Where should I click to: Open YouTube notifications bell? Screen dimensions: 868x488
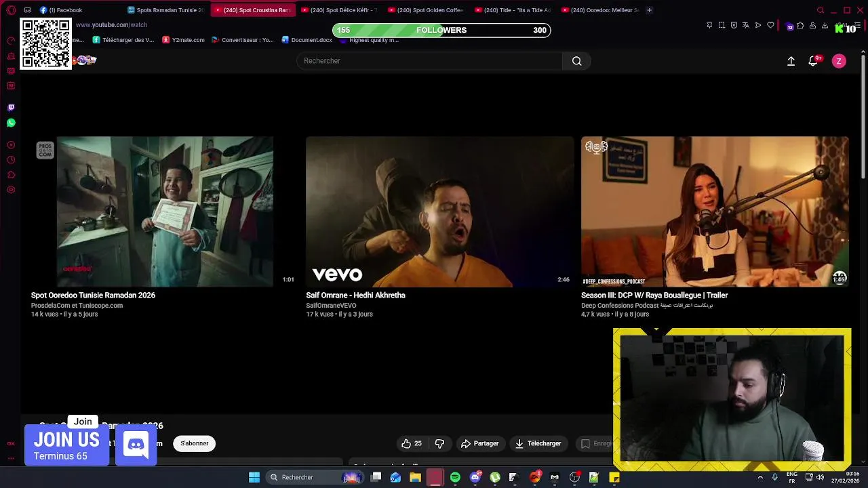click(813, 61)
